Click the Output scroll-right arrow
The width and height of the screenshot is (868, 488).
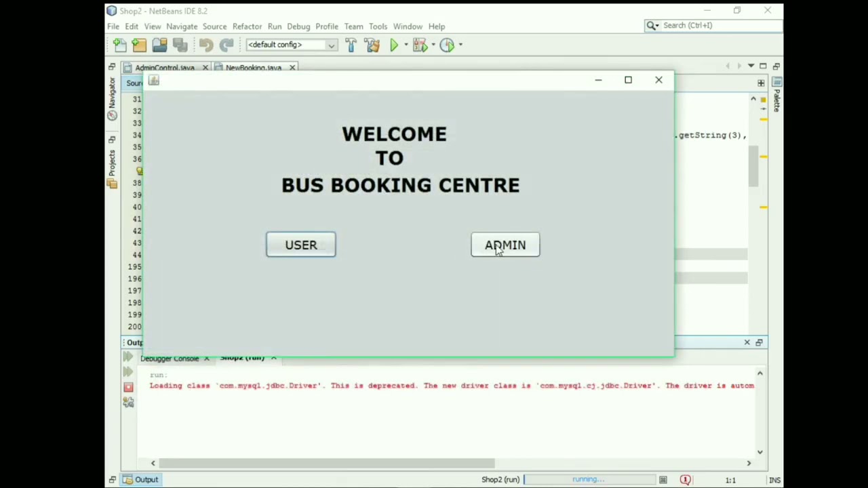click(x=749, y=464)
